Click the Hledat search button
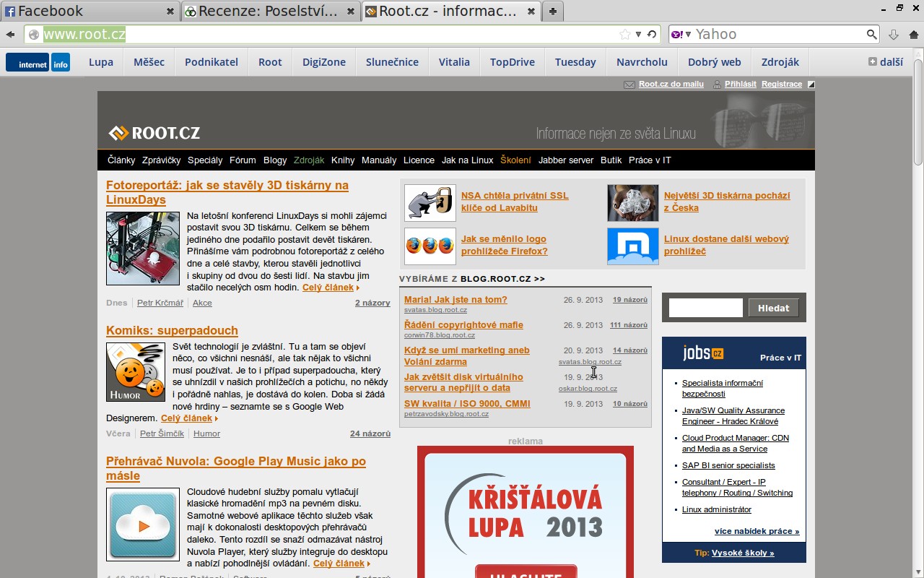 (x=774, y=308)
